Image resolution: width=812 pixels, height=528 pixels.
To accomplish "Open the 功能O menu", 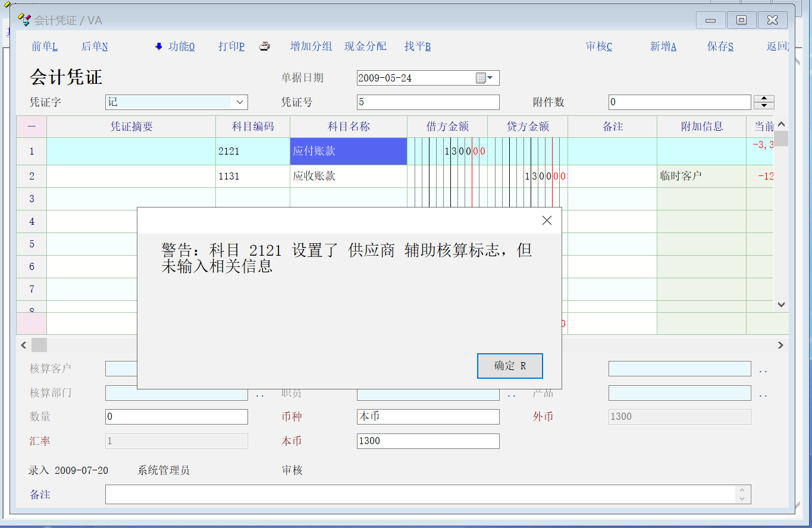I will point(181,46).
